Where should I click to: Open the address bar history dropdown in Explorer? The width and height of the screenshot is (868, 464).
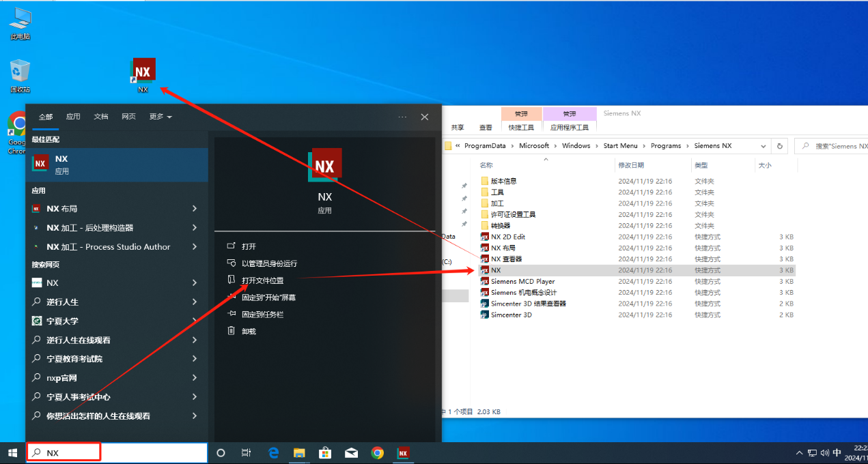(764, 145)
